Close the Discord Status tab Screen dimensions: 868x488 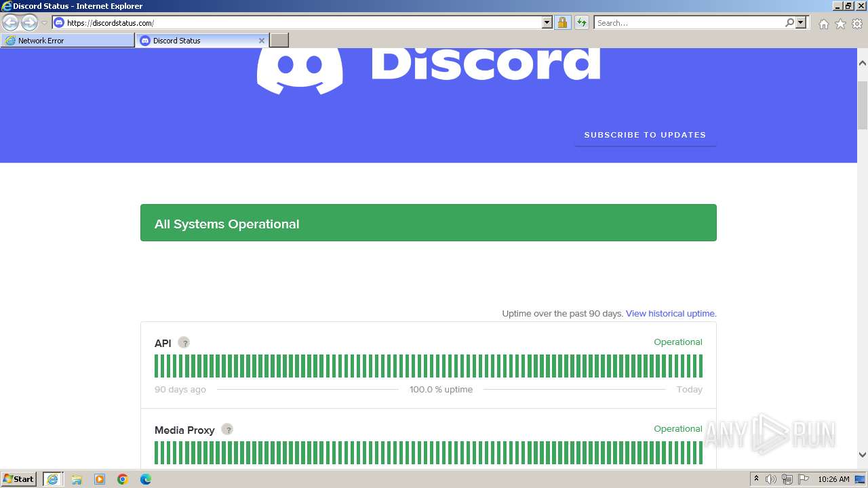262,41
